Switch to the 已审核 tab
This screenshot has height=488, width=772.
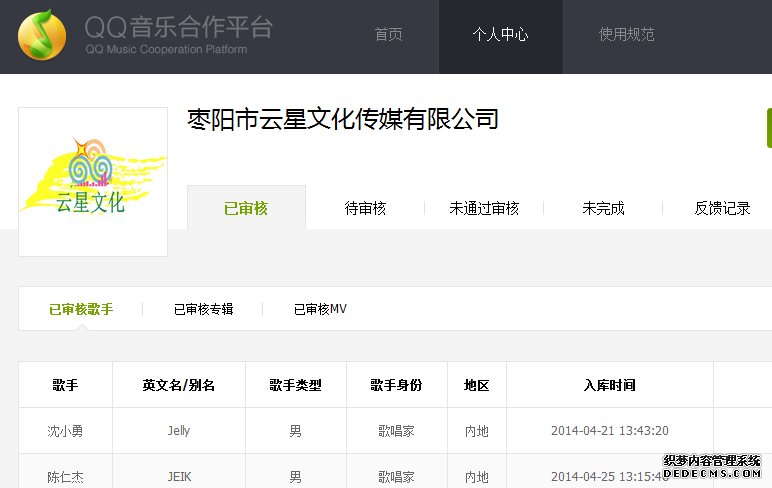click(246, 208)
